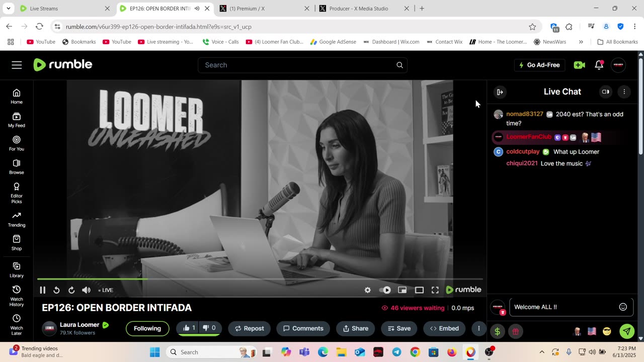The image size is (644, 362).
Task: Insert the American flag emote
Action: [x=592, y=331]
